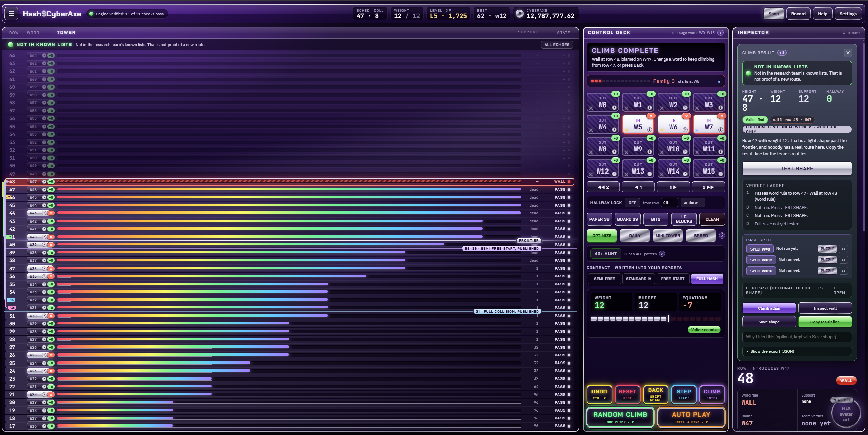The width and height of the screenshot is (868, 435).
Task: Run the OPTIMIZE action
Action: click(601, 236)
